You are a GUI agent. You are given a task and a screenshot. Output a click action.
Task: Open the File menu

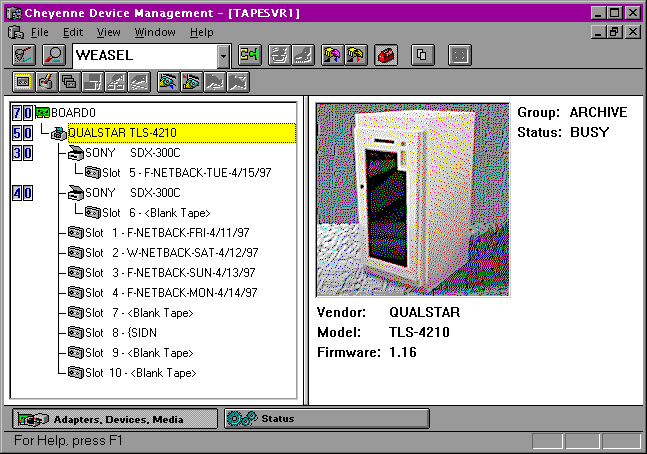coord(39,32)
